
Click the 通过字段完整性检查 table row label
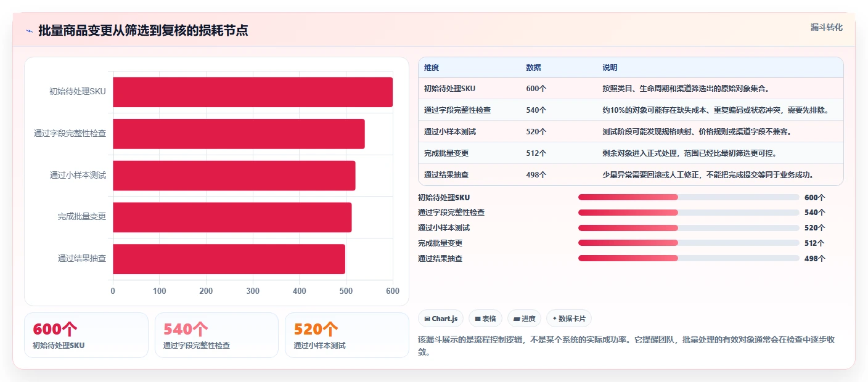[457, 110]
